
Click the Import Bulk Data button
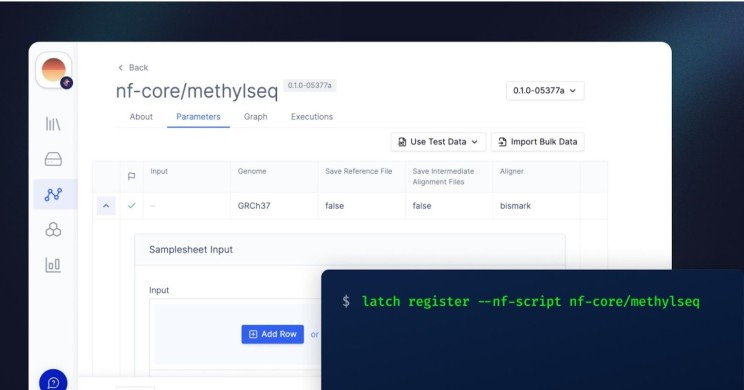pos(538,142)
